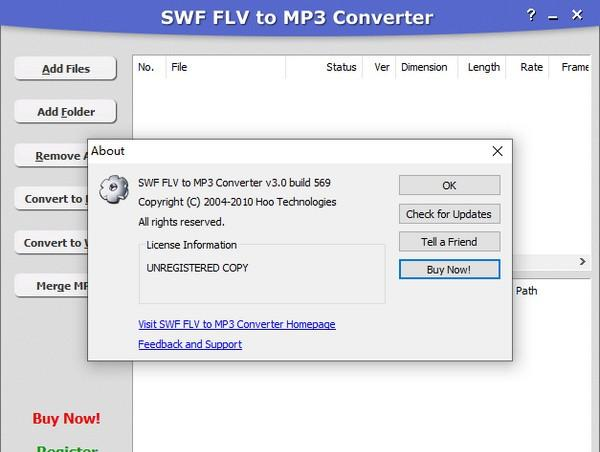The height and width of the screenshot is (452, 600).
Task: Click the About dialog title text
Action: [108, 151]
